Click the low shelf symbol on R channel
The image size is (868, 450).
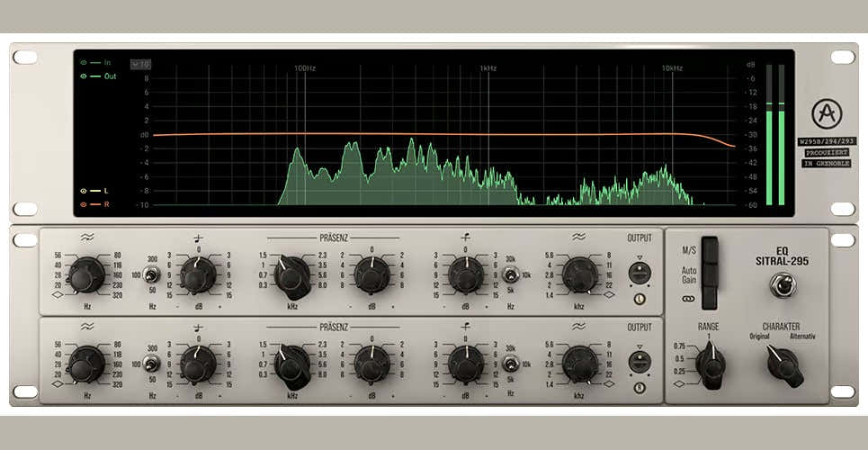(198, 328)
